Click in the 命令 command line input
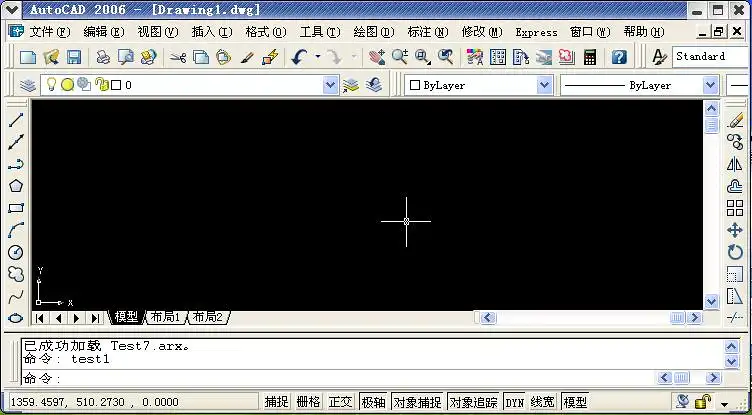 click(350, 378)
